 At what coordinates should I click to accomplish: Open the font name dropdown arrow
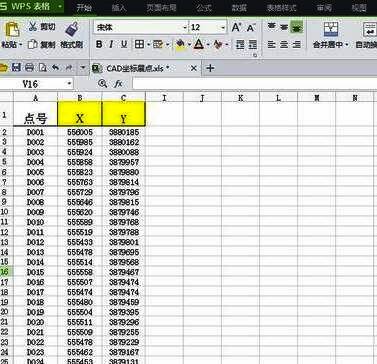pyautogui.click(x=185, y=28)
